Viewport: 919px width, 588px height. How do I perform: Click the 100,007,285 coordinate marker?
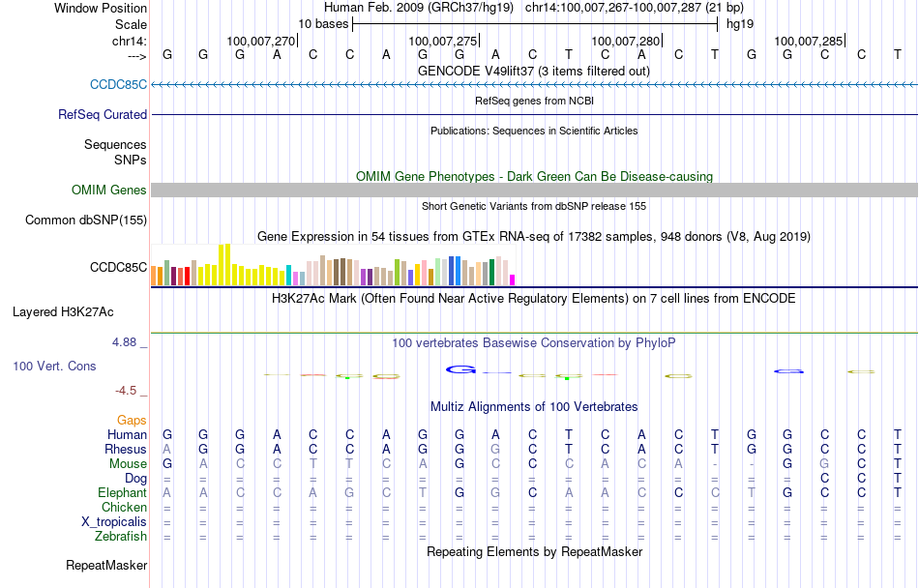coord(808,42)
